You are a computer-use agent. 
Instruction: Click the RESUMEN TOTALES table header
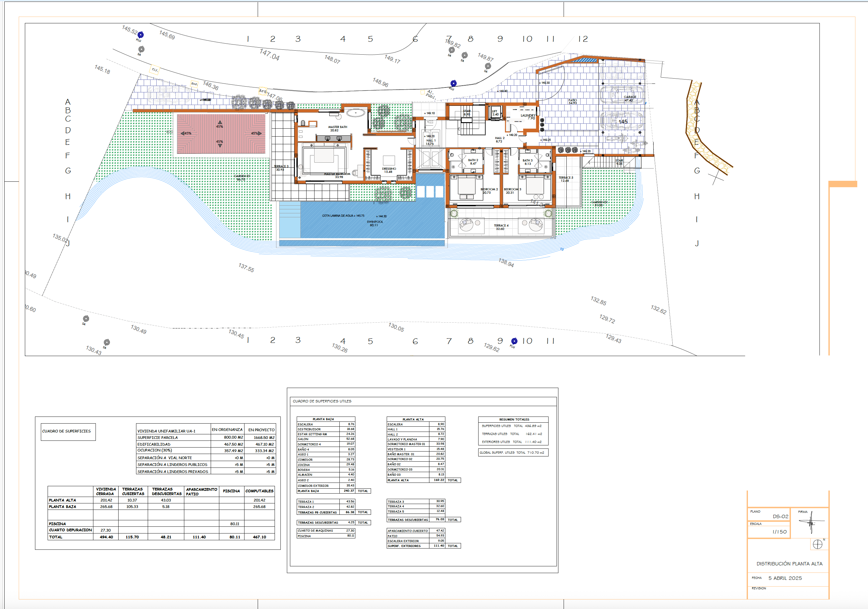[x=514, y=419]
